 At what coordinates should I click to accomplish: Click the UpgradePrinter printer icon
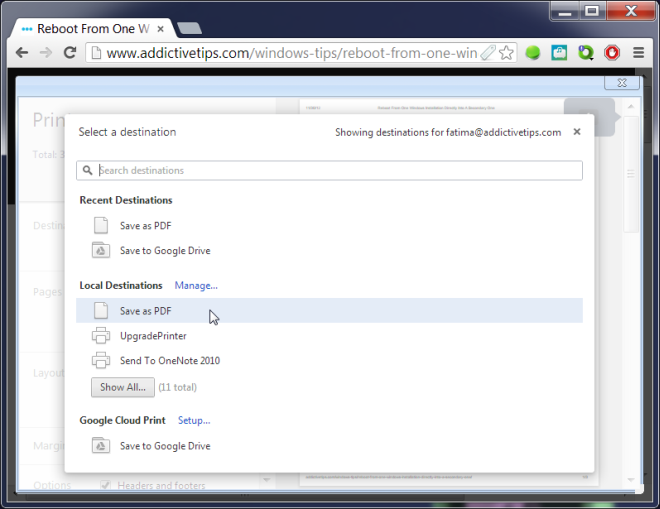(101, 336)
